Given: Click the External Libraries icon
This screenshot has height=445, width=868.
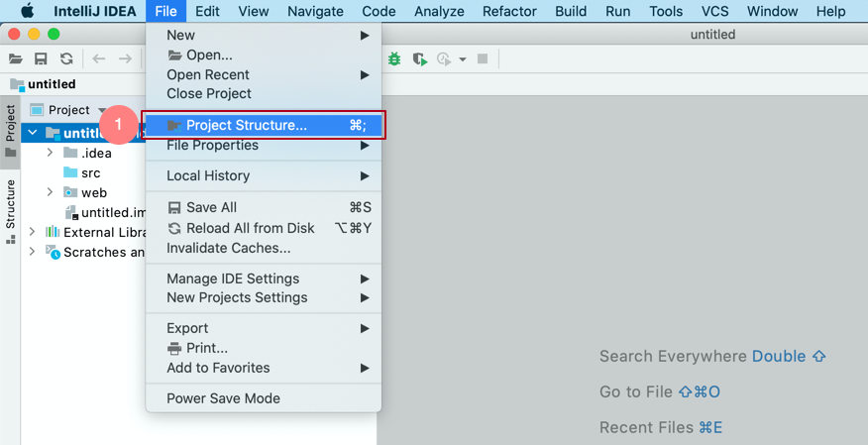Looking at the screenshot, I should pos(53,231).
